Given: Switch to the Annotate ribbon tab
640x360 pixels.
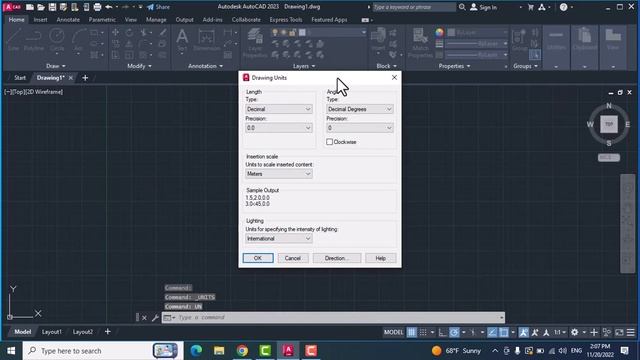Looking at the screenshot, I should click(68, 20).
